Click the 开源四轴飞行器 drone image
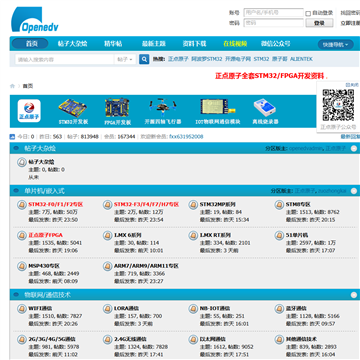360x360 pixels. click(x=163, y=107)
